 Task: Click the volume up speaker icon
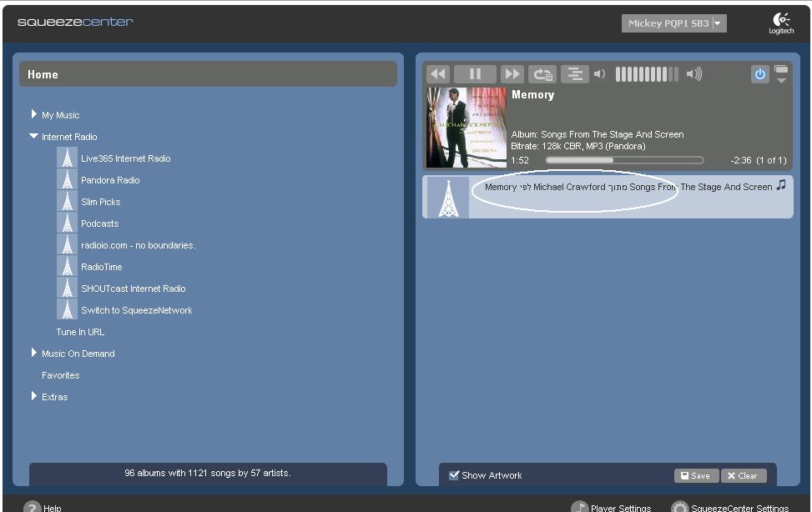(x=693, y=74)
